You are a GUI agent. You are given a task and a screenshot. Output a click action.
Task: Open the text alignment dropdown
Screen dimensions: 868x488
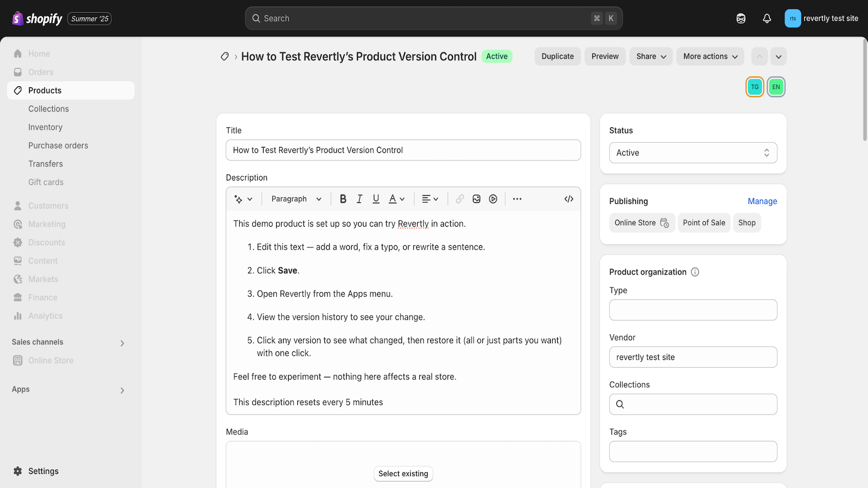(x=430, y=198)
